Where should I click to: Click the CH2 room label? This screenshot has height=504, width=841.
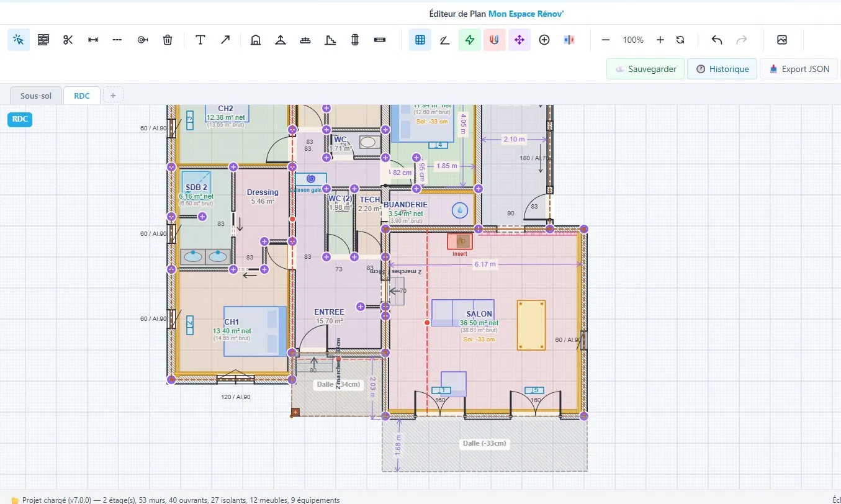[x=225, y=109]
